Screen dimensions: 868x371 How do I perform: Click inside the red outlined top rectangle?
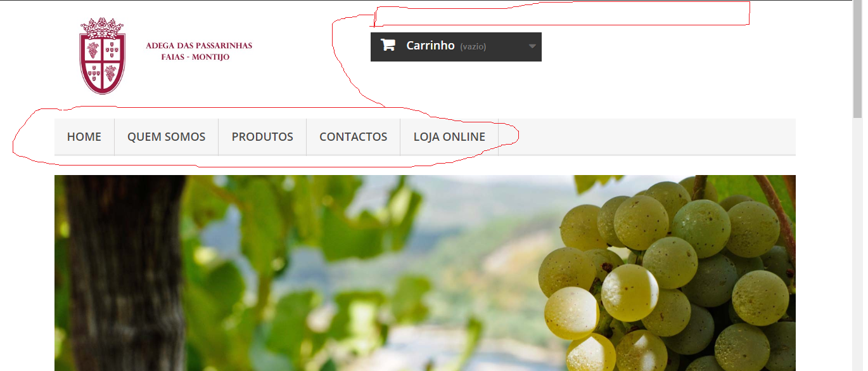coord(561,15)
